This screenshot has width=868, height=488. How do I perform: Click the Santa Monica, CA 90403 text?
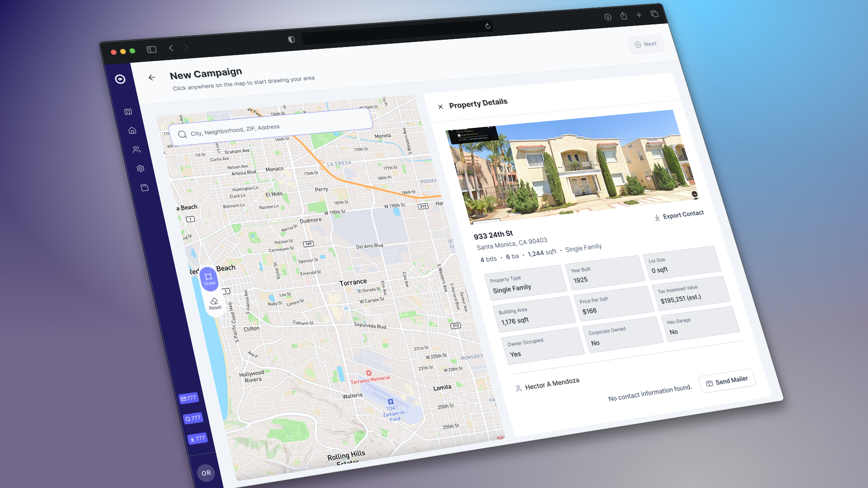pyautogui.click(x=512, y=244)
